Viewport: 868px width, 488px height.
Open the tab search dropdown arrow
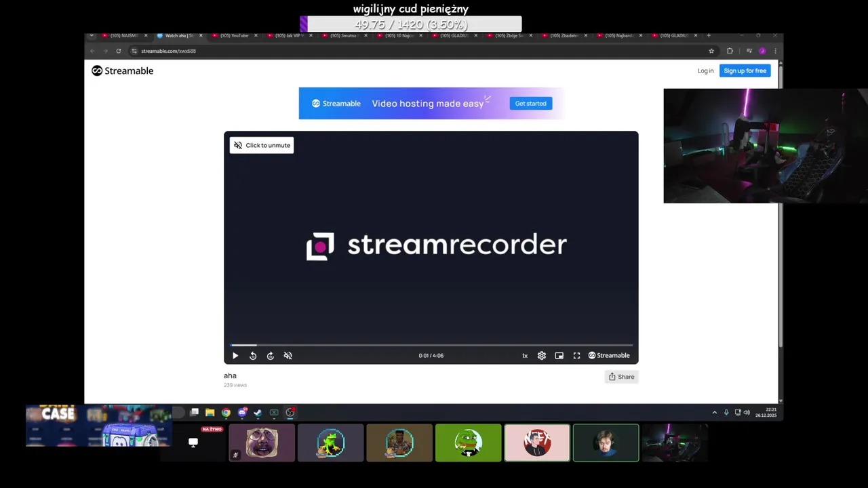(x=92, y=35)
